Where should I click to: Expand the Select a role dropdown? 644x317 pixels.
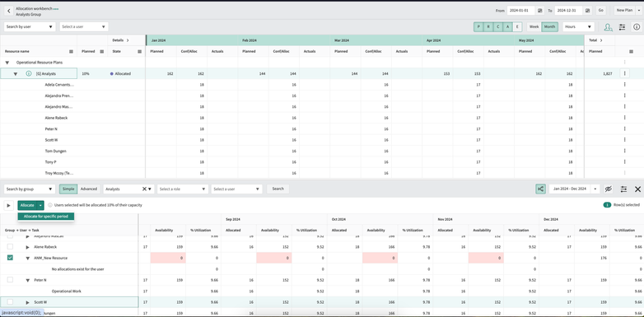tap(182, 189)
